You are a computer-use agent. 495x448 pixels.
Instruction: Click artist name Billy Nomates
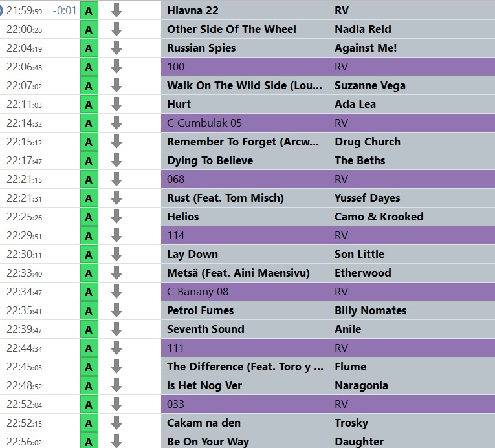point(370,311)
